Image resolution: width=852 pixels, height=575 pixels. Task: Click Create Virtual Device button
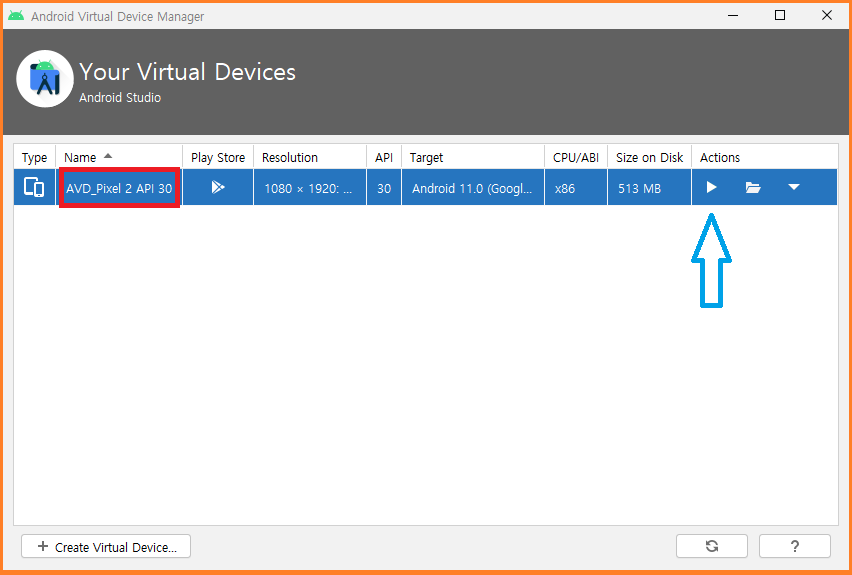(x=106, y=546)
